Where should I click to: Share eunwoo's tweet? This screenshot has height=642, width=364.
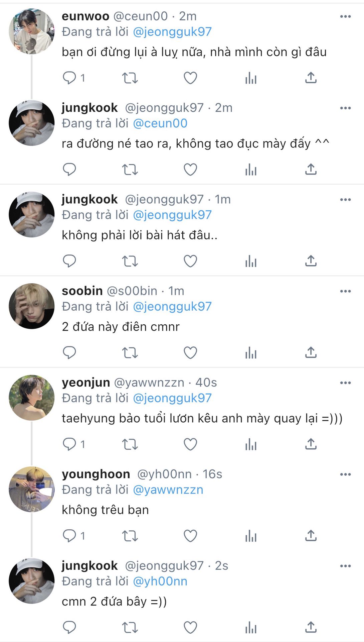pyautogui.click(x=311, y=78)
